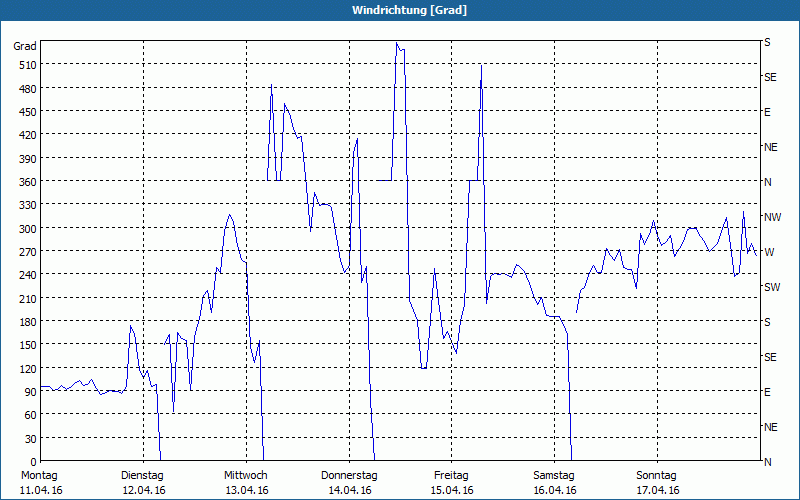Click the "SE" compass label beside the 480 gridline
Viewport: 800px width, 500px height.
click(x=770, y=78)
